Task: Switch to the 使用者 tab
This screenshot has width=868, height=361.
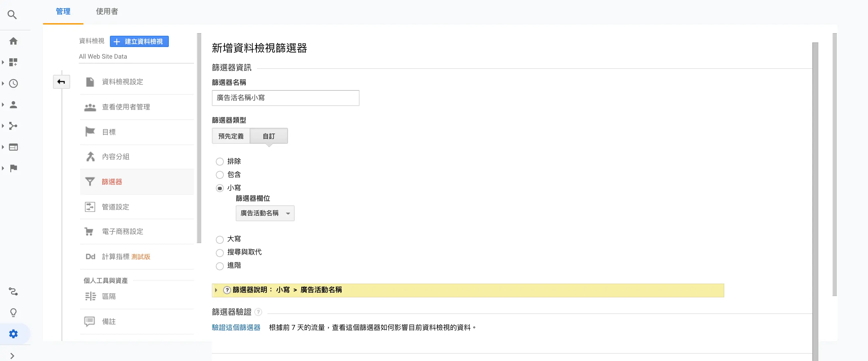Action: 107,12
